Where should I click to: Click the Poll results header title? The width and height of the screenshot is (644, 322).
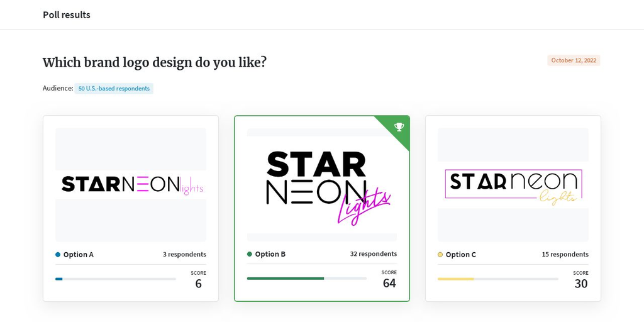pyautogui.click(x=67, y=14)
